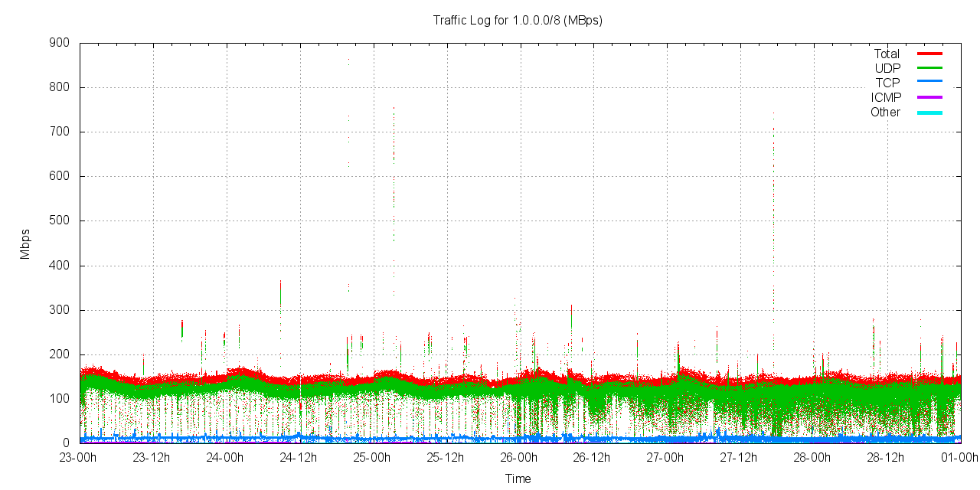
Task: Click the 900 value on y-axis
Action: coord(59,43)
